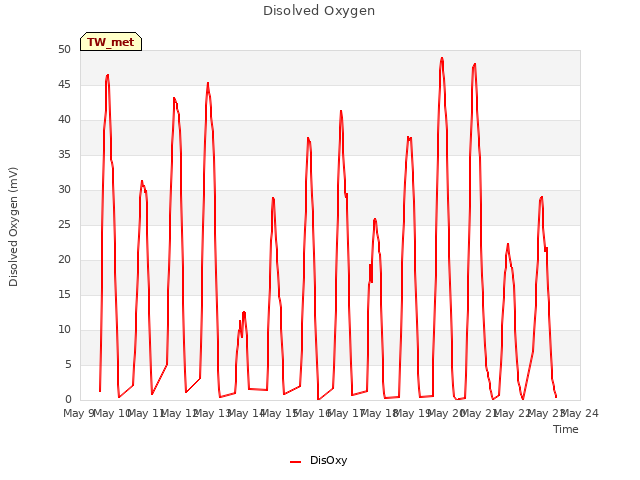Click the y-axis value 0
The image size is (640, 480).
coord(68,400)
